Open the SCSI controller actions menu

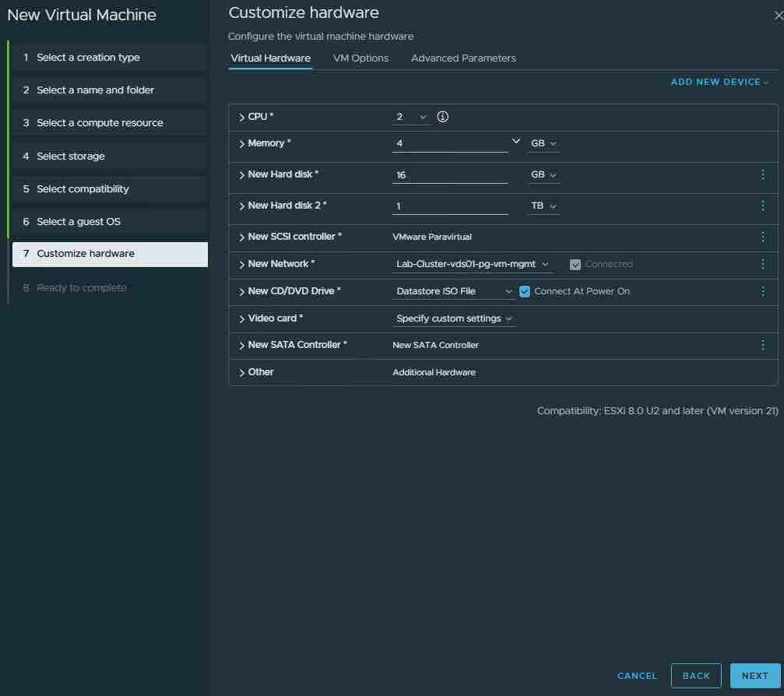click(x=762, y=237)
